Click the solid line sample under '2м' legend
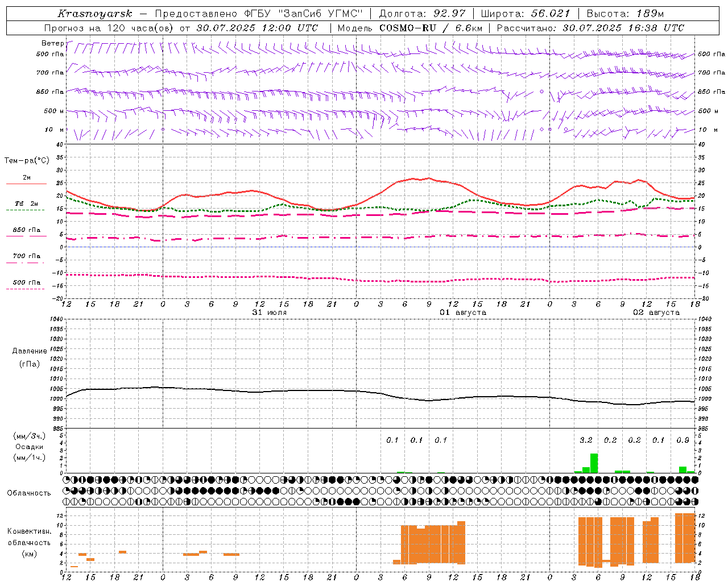The image size is (728, 582). point(26,184)
